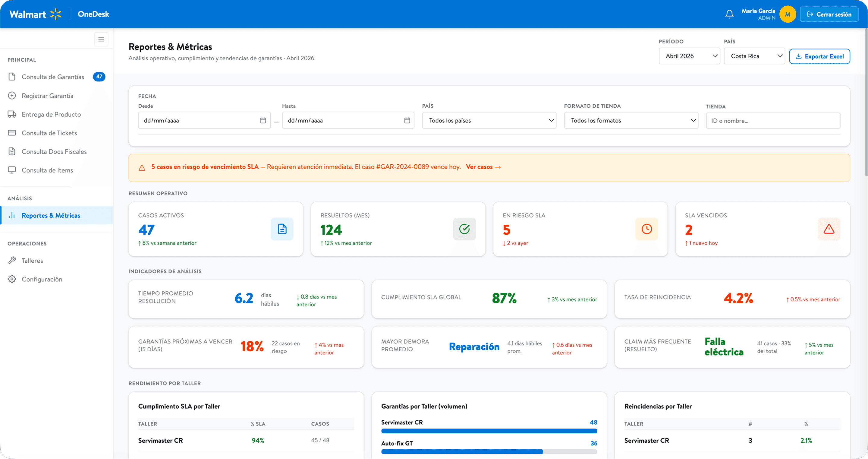Click the Casos Activos value 47

146,230
